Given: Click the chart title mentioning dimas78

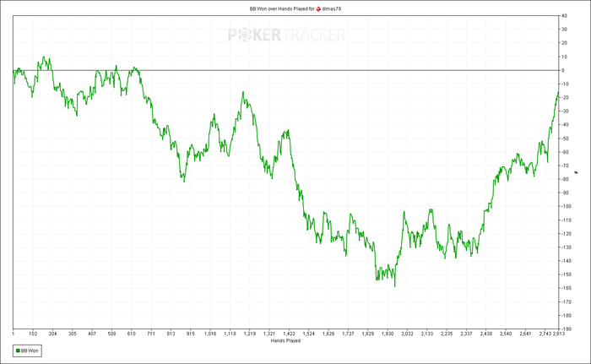Looking at the screenshot, I should click(x=295, y=8).
